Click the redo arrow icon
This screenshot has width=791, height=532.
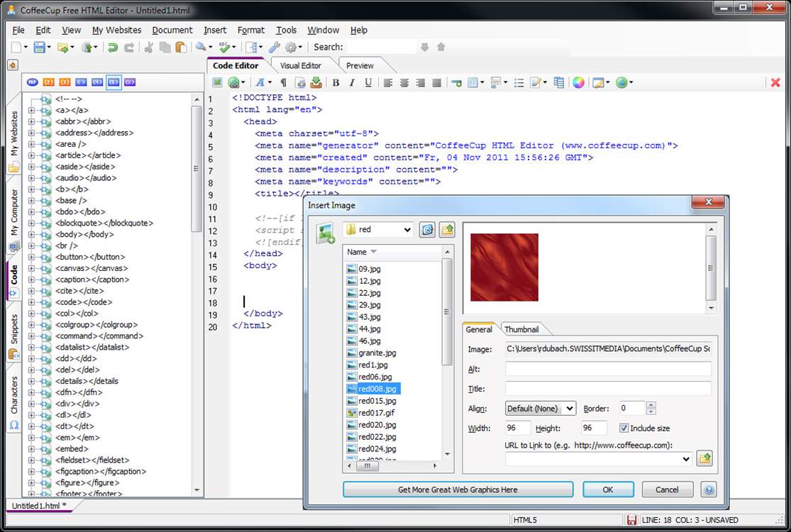pyautogui.click(x=129, y=48)
